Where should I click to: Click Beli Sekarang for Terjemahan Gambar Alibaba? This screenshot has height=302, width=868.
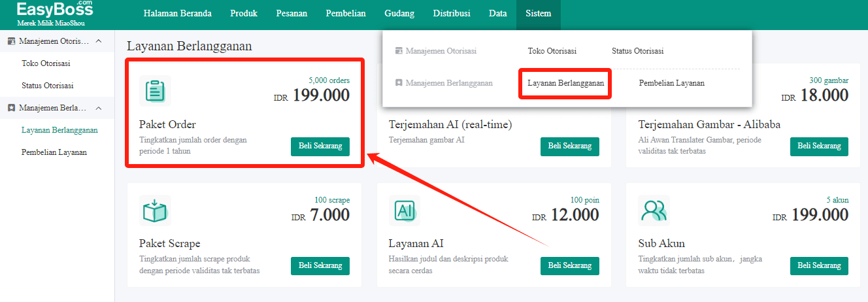(820, 146)
